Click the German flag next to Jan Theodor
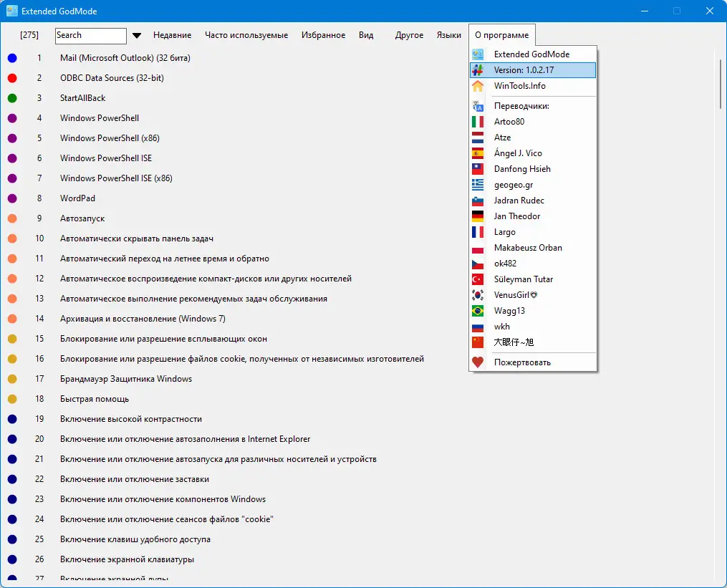Viewport: 727px width, 588px height. coord(478,216)
